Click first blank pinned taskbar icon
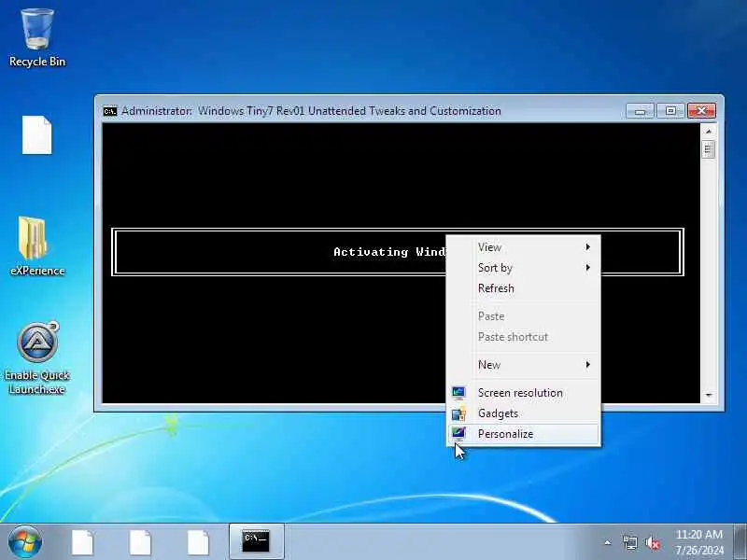The image size is (747, 560). click(82, 542)
